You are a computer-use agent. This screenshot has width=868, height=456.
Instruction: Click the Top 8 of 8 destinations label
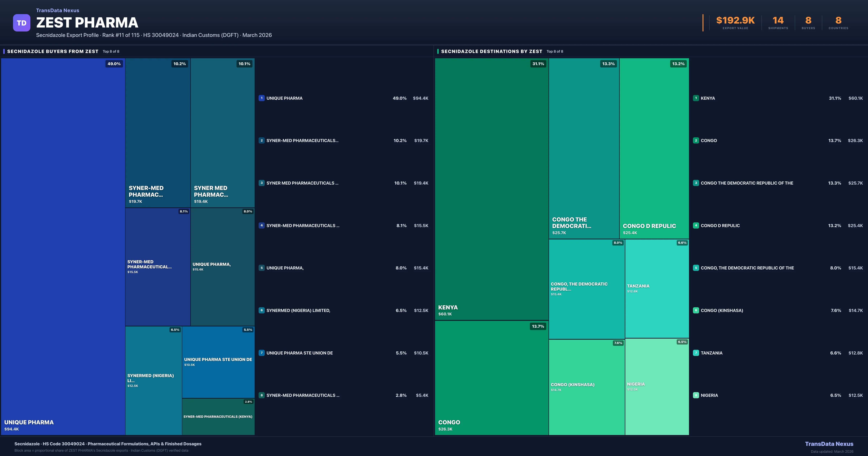click(x=555, y=51)
